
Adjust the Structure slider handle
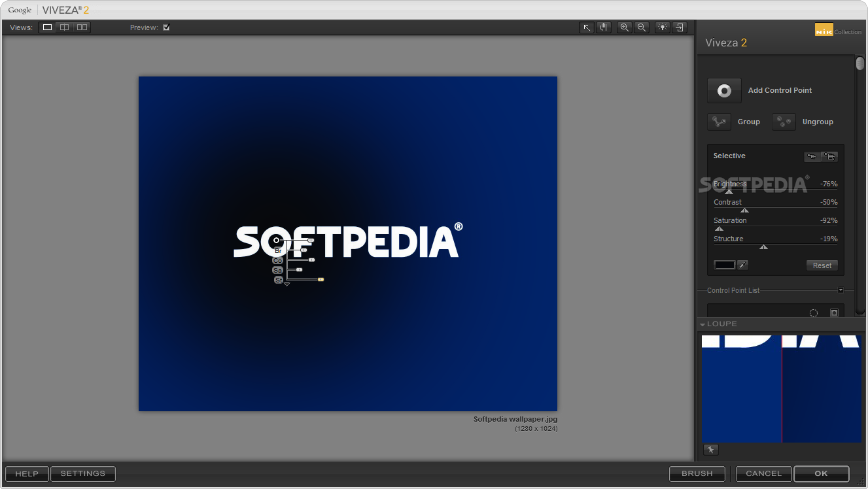pyautogui.click(x=763, y=246)
